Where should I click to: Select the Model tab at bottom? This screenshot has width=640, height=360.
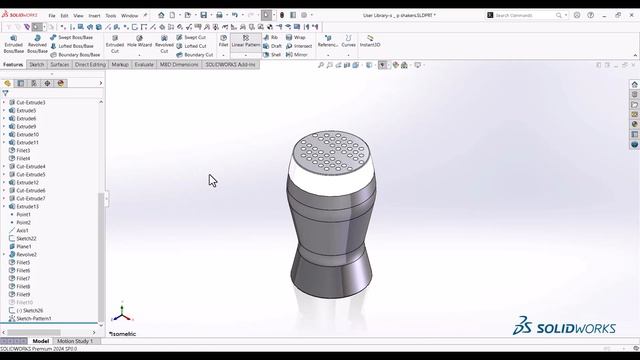40,341
